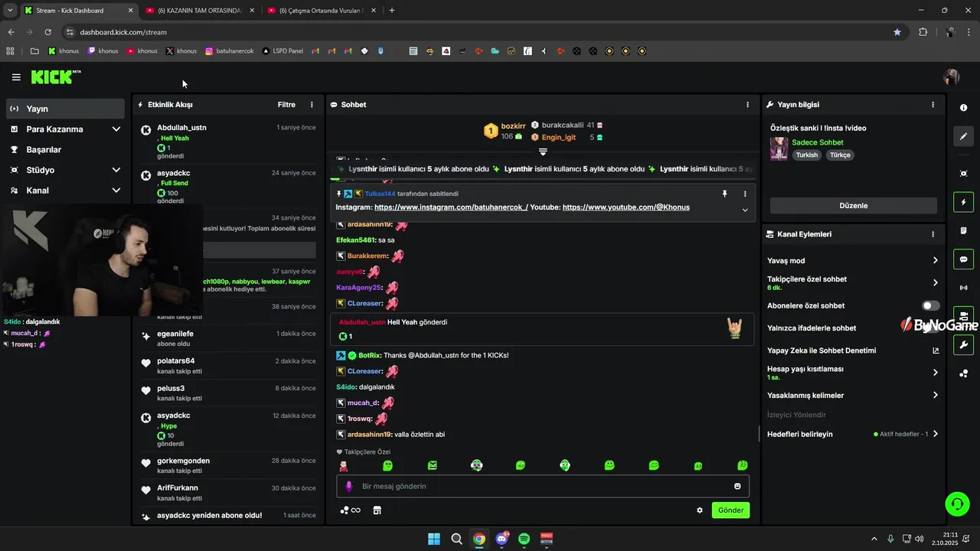The height and width of the screenshot is (551, 980).
Task: Open a new browser tab
Action: point(392,11)
